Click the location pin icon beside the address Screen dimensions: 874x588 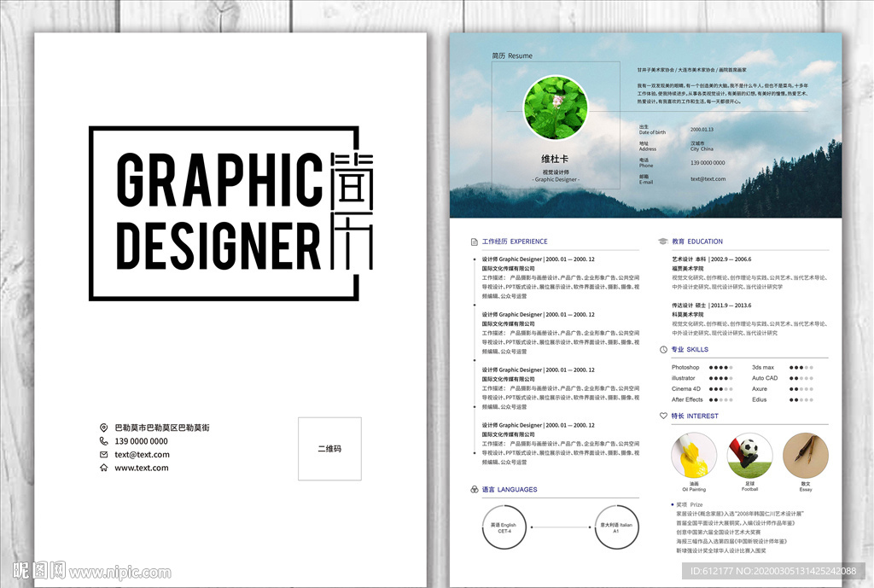click(103, 428)
